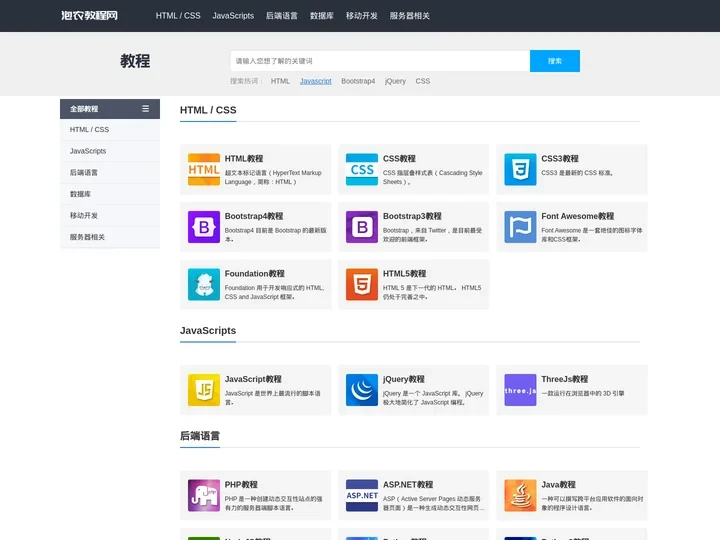The width and height of the screenshot is (720, 540).
Task: Open the CSS3 shield icon
Action: coord(520,169)
